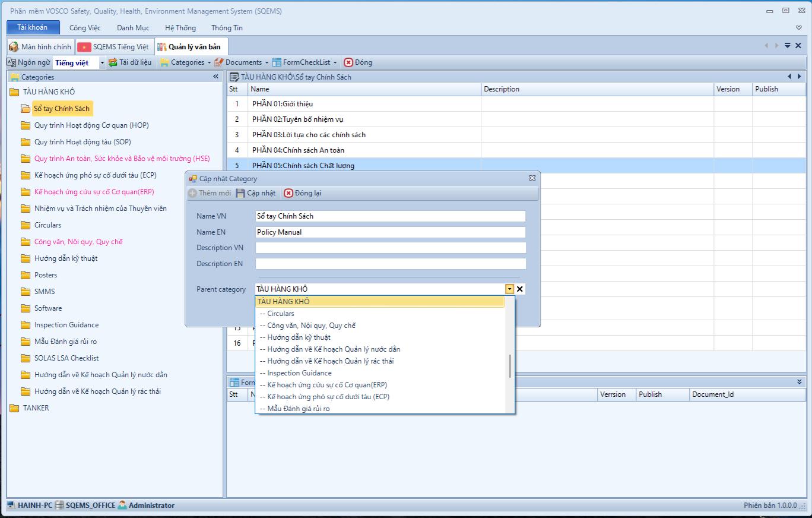The height and width of the screenshot is (518, 812).
Task: Click the Tải dữ liệu reload icon
Action: [x=112, y=62]
